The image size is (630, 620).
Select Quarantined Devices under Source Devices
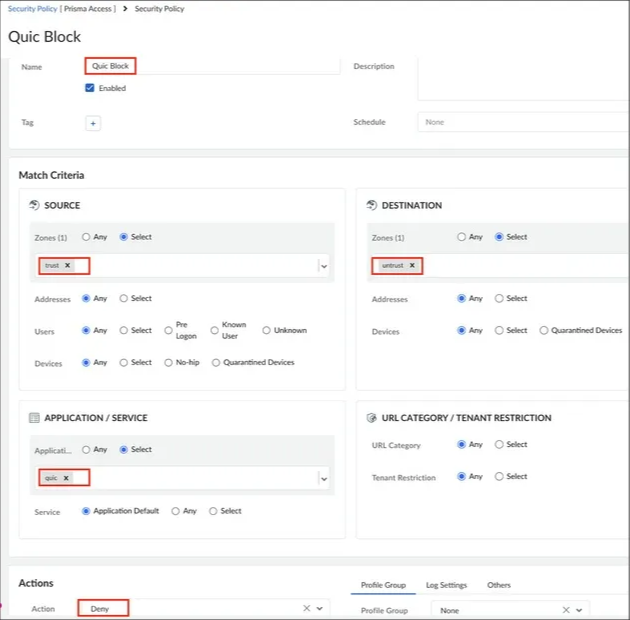click(216, 363)
